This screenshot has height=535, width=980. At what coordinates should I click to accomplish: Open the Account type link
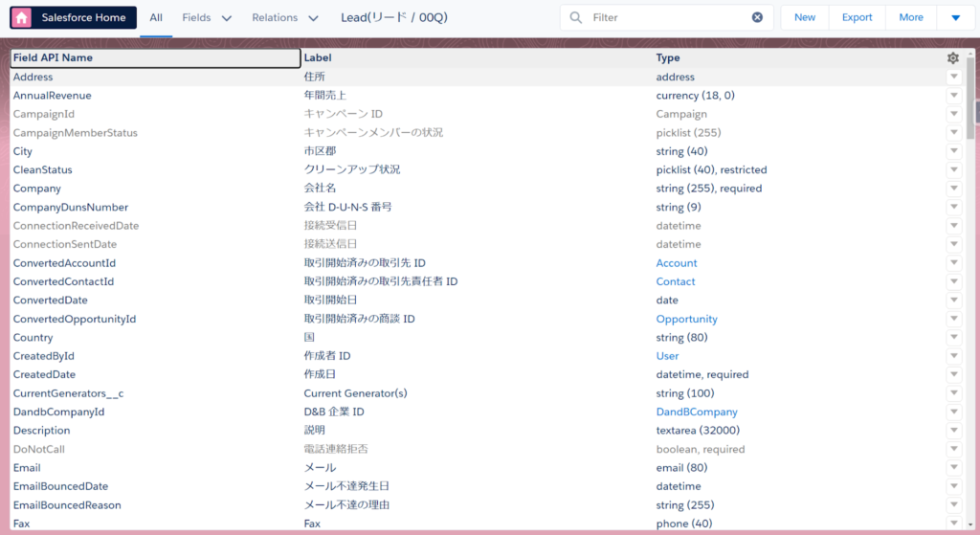(677, 263)
